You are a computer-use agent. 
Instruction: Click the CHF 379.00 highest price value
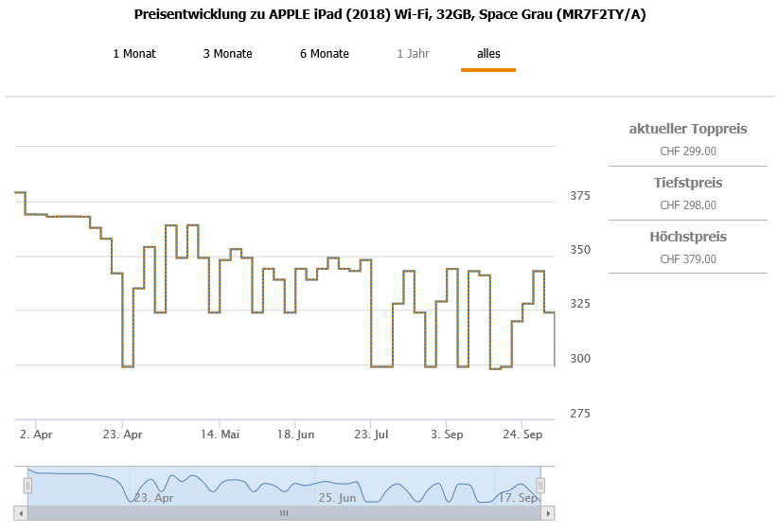coord(688,258)
